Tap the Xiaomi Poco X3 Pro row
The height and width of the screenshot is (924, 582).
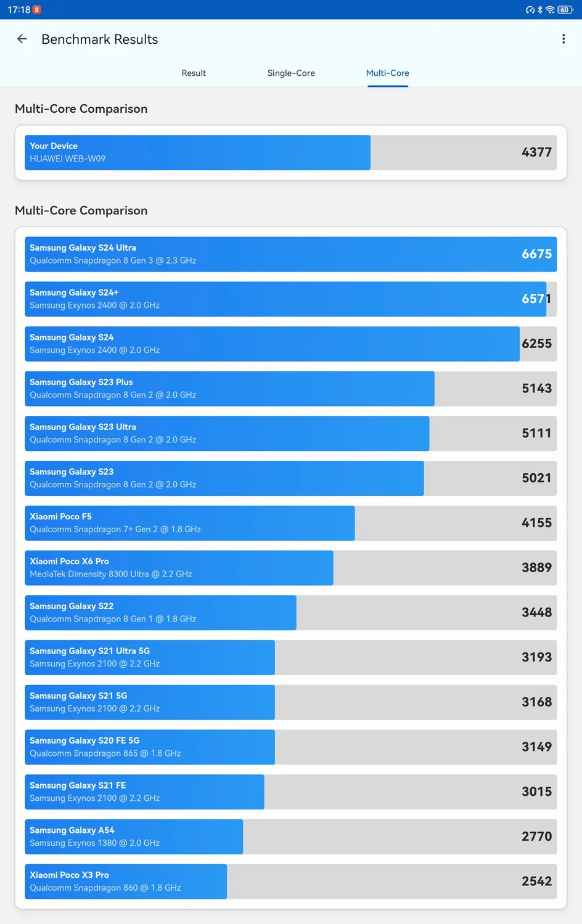tap(290, 881)
